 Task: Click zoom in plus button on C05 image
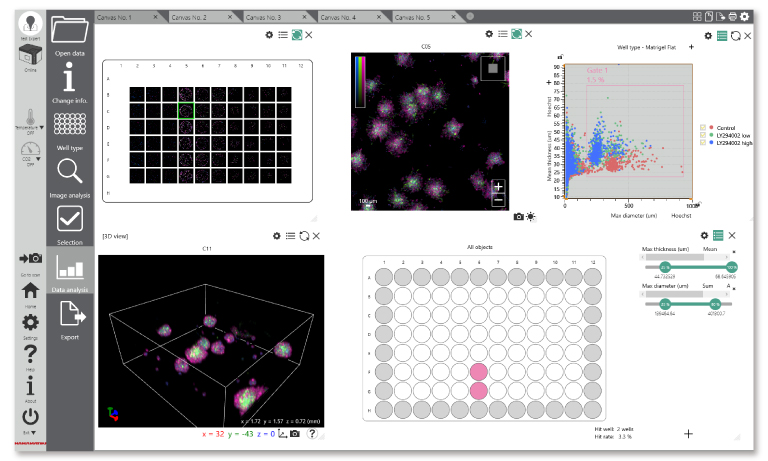coord(498,186)
